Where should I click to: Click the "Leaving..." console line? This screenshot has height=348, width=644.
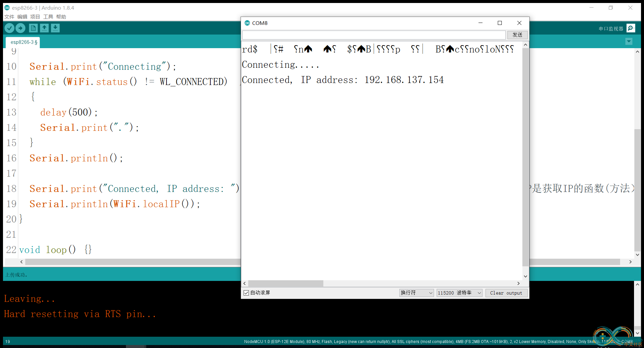[30, 299]
